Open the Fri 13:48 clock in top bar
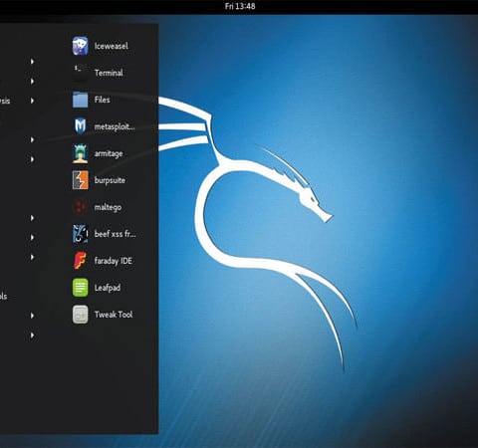 pyautogui.click(x=240, y=6)
